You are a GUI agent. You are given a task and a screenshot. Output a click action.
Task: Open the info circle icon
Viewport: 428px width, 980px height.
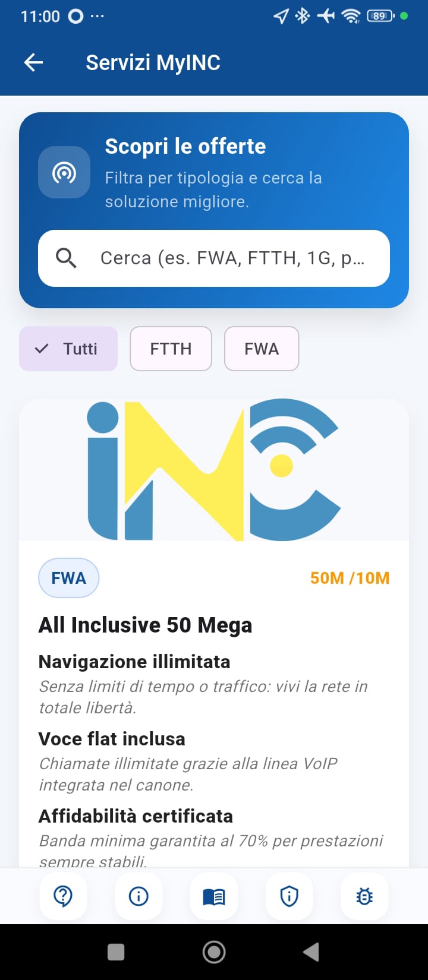point(139,896)
